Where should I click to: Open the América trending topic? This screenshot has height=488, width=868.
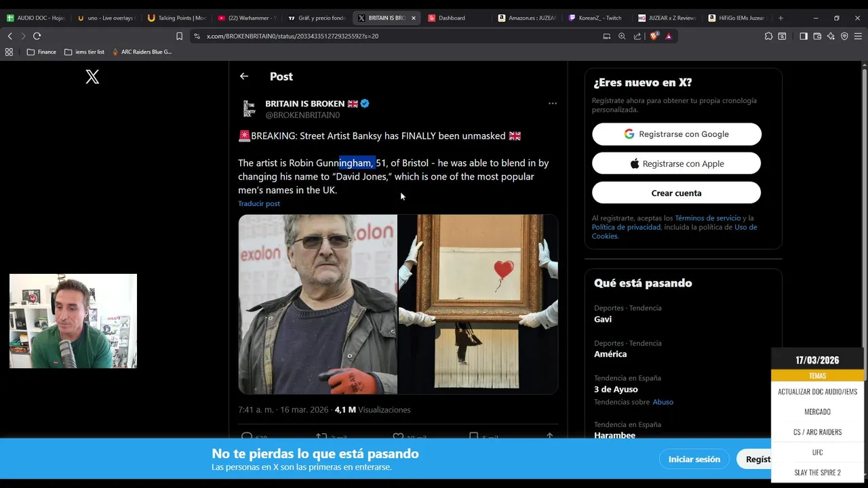click(x=610, y=354)
